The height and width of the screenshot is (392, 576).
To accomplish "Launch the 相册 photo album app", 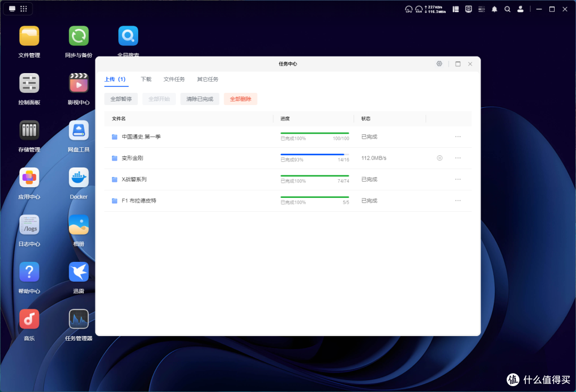I will (x=78, y=225).
